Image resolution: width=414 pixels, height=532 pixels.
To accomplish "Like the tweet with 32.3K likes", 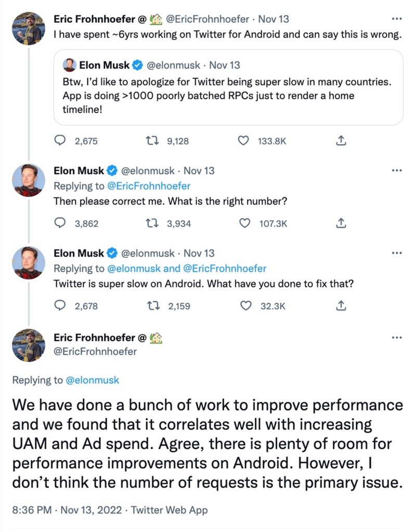I will coord(245,306).
